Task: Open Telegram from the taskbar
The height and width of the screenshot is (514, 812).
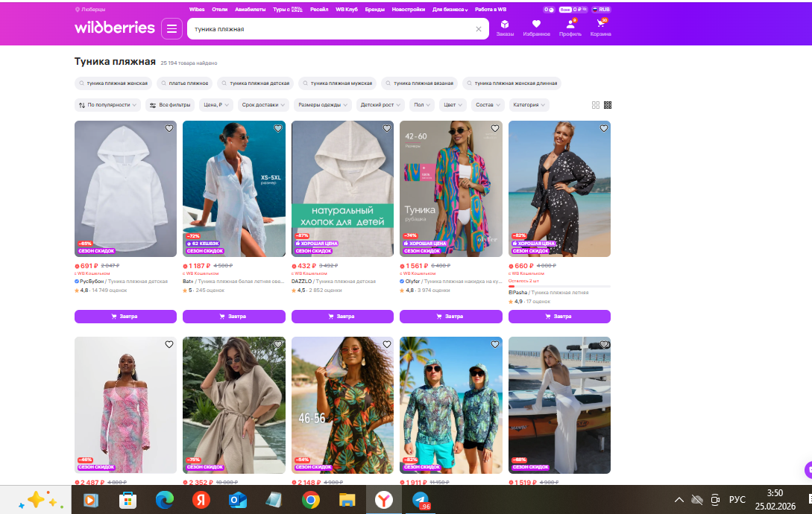Action: (420, 500)
